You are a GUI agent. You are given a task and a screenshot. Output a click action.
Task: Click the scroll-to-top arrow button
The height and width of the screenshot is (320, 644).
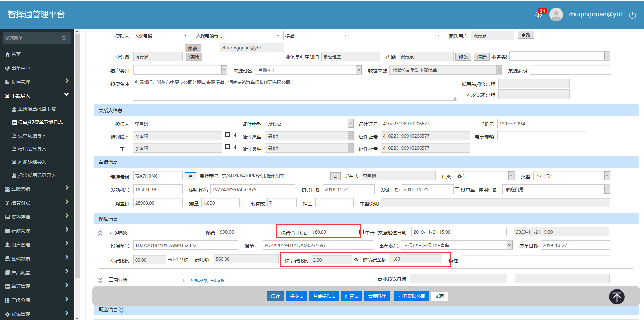pyautogui.click(x=617, y=297)
